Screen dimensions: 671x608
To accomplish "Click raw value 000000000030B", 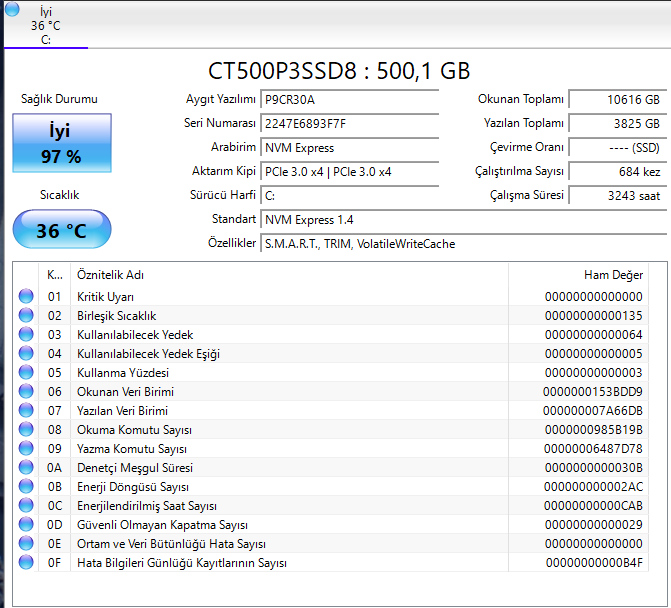I will (x=594, y=468).
